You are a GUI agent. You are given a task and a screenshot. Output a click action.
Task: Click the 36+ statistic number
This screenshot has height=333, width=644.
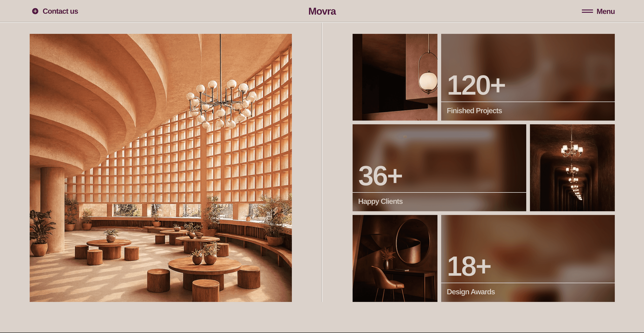380,176
